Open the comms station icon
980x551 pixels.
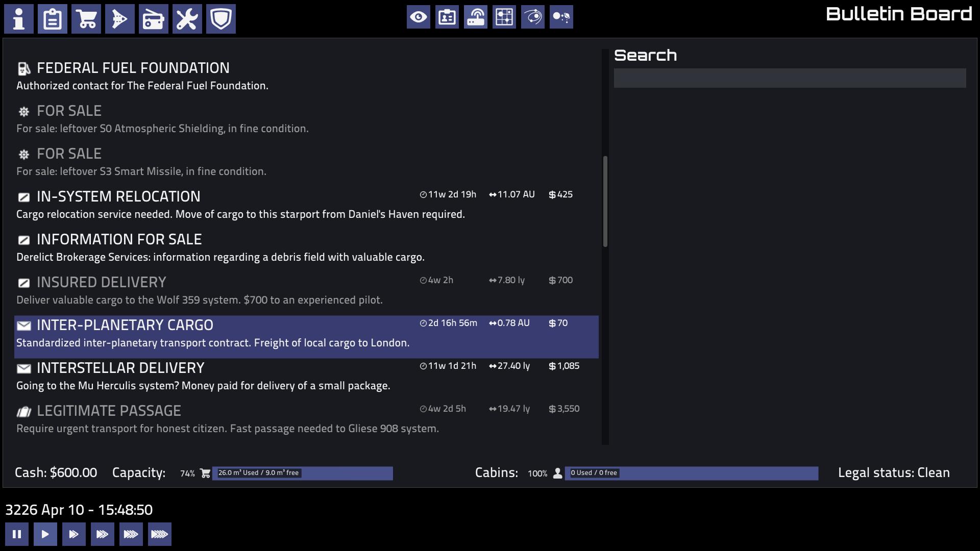(476, 17)
